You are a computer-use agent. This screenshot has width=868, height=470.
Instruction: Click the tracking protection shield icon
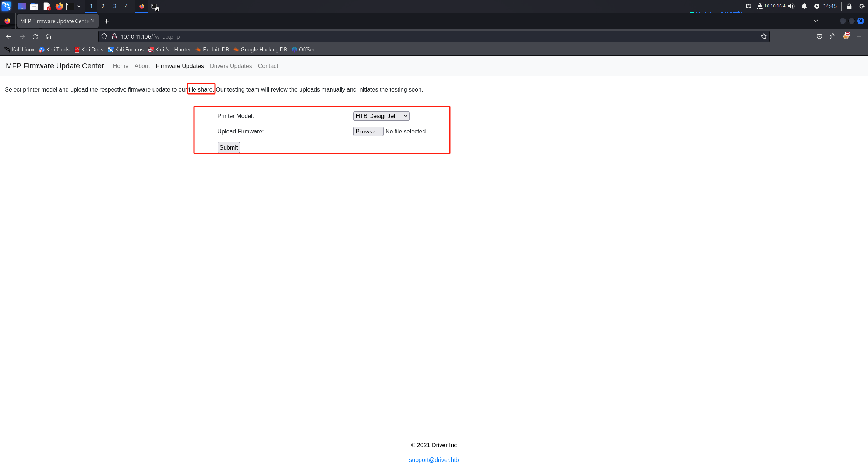coord(104,36)
